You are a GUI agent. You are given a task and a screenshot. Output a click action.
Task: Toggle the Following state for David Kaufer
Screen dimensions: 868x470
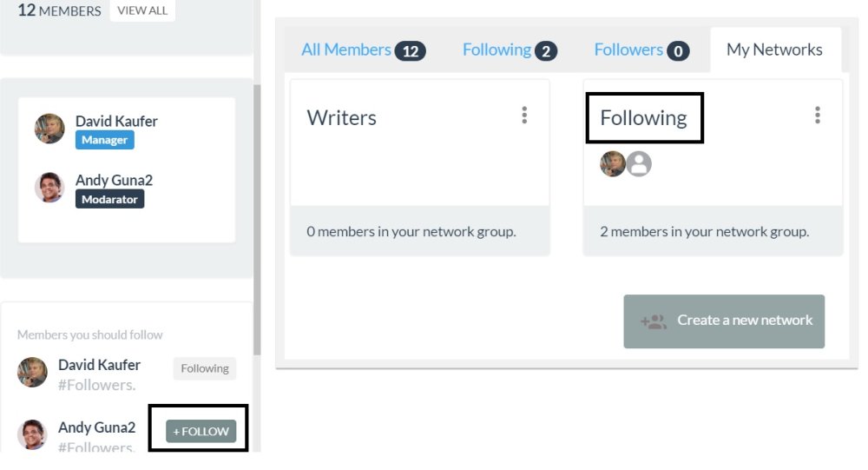click(205, 368)
